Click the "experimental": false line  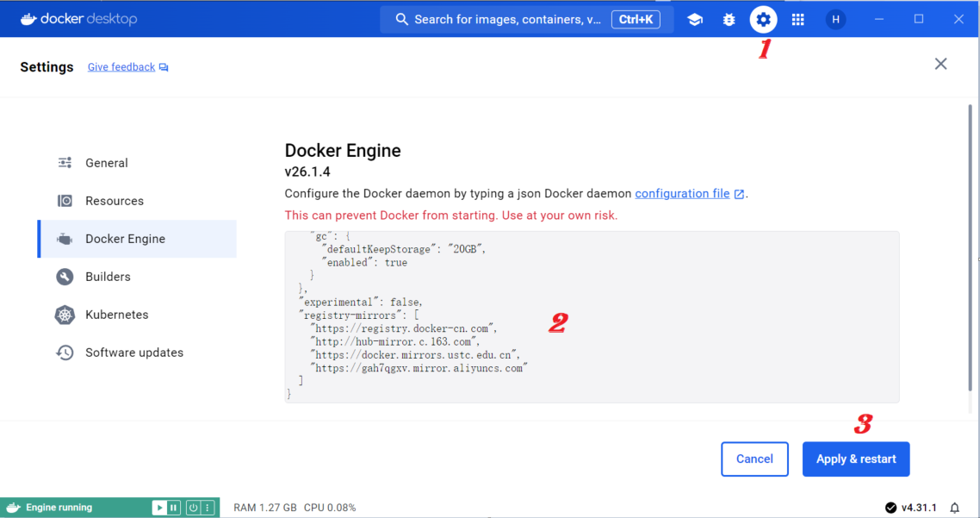pyautogui.click(x=361, y=303)
